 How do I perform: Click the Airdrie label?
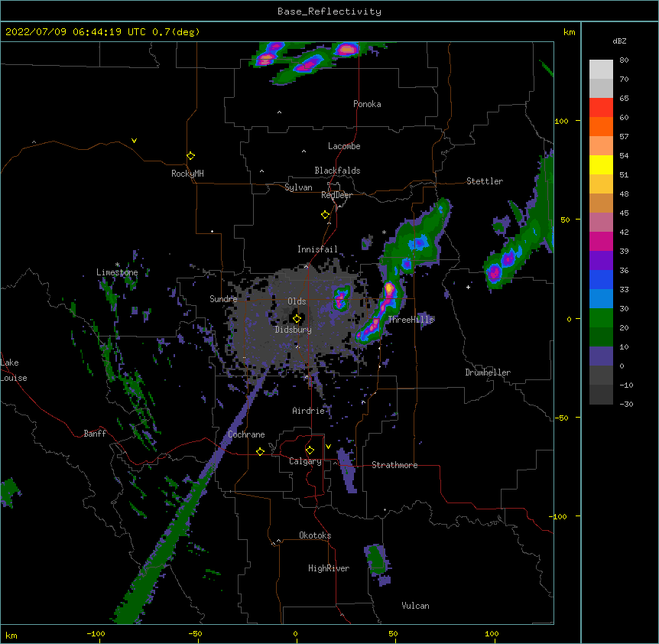click(x=309, y=411)
